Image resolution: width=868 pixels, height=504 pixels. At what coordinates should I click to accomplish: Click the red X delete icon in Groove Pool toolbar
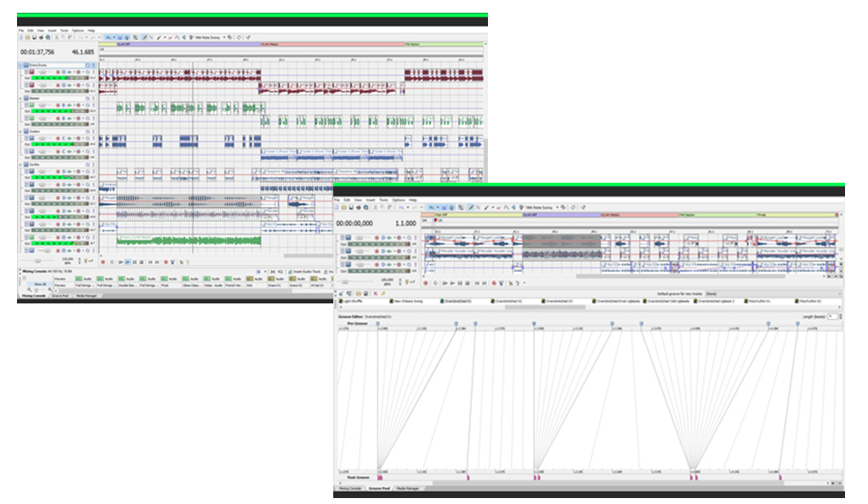pos(375,294)
